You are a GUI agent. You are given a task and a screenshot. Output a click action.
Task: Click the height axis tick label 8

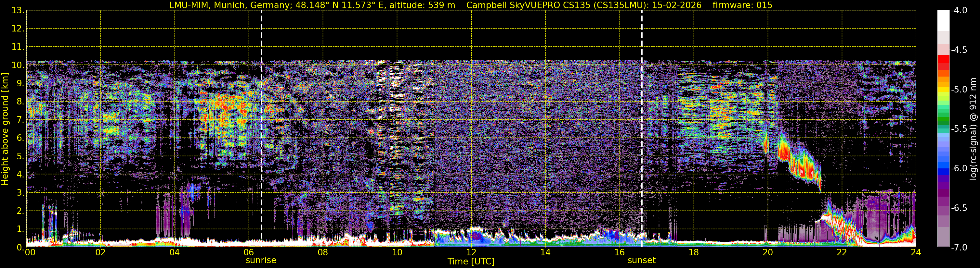click(x=20, y=102)
